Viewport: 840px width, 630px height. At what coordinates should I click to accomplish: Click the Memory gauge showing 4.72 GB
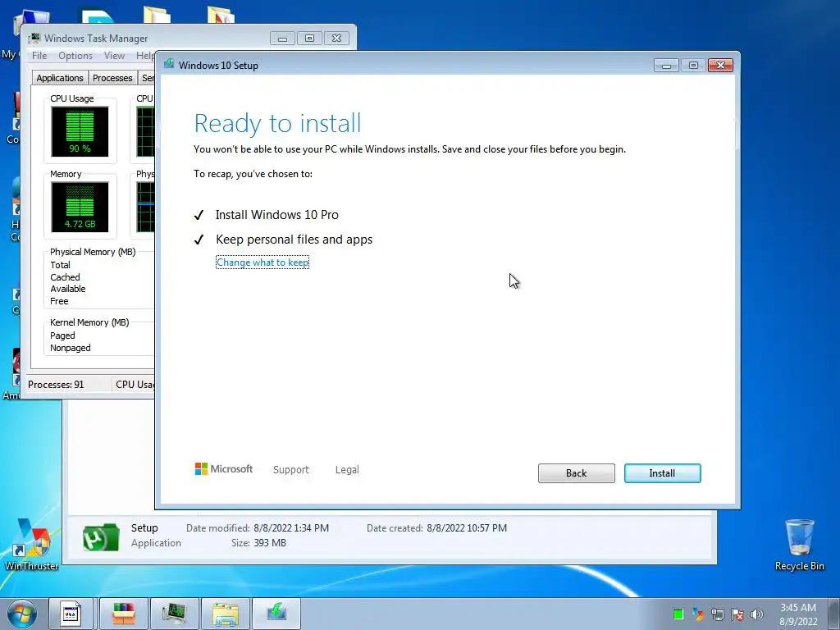80,207
